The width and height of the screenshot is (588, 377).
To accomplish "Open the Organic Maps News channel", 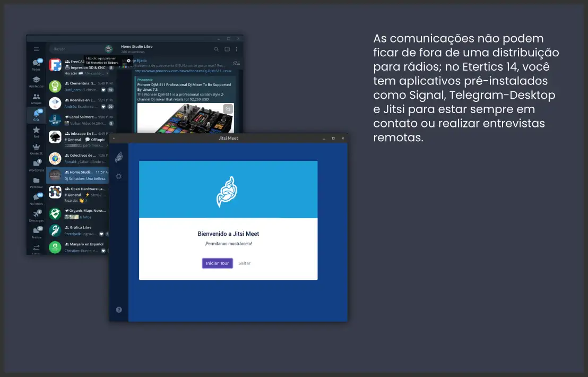I will point(78,213).
